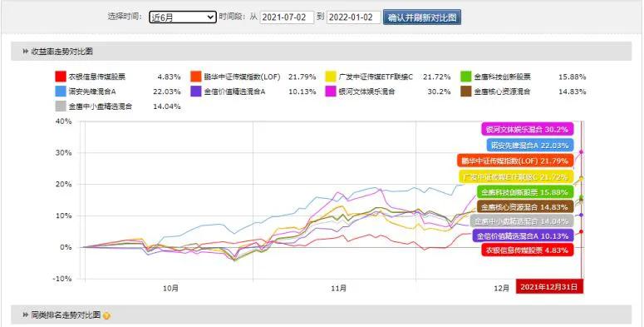Click the orange help icon beside 同类排名走势对比图
The width and height of the screenshot is (644, 327).
[x=107, y=316]
